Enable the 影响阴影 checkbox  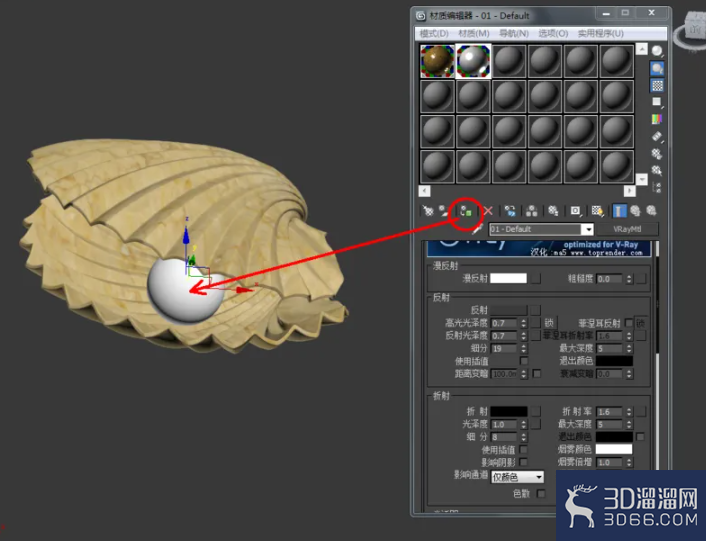coord(524,462)
